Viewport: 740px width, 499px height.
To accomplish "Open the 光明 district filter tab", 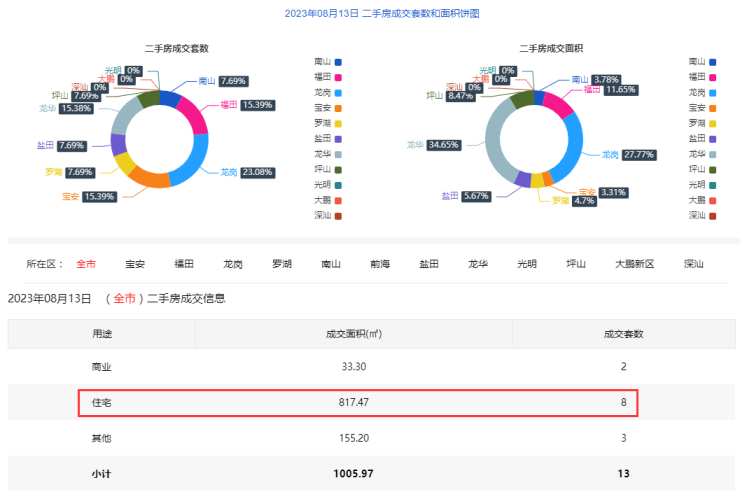I will click(527, 264).
